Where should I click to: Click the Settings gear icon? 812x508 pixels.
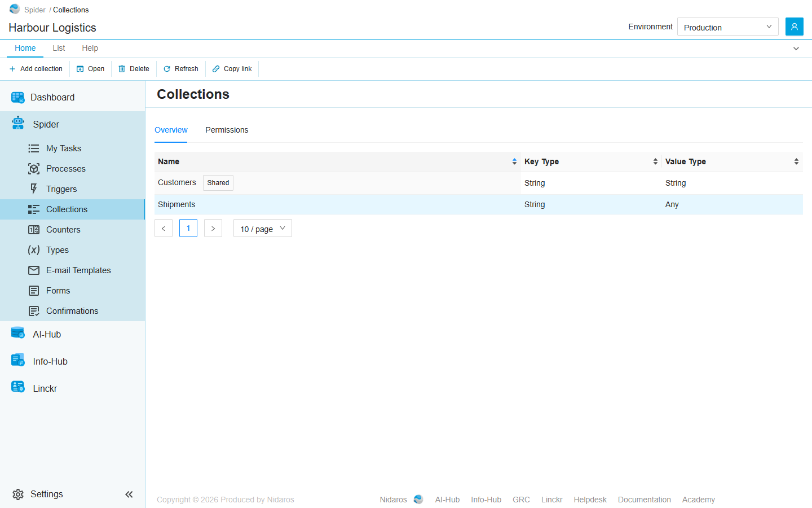pyautogui.click(x=18, y=494)
